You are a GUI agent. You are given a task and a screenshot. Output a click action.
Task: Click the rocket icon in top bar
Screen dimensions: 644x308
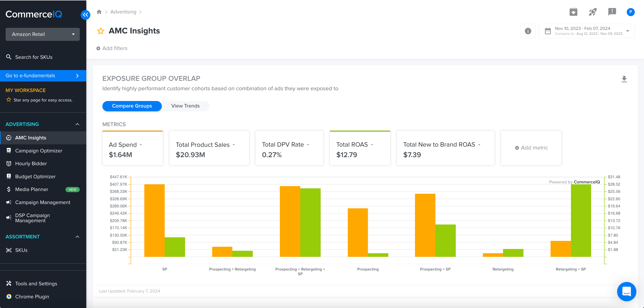pyautogui.click(x=592, y=12)
